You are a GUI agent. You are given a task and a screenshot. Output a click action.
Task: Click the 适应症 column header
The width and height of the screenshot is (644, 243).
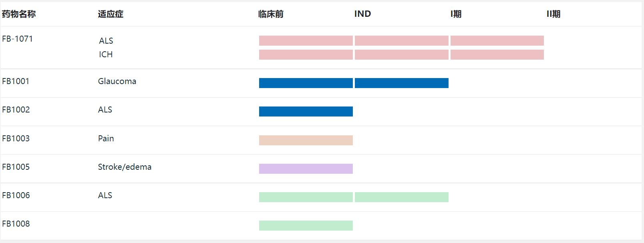click(x=111, y=14)
